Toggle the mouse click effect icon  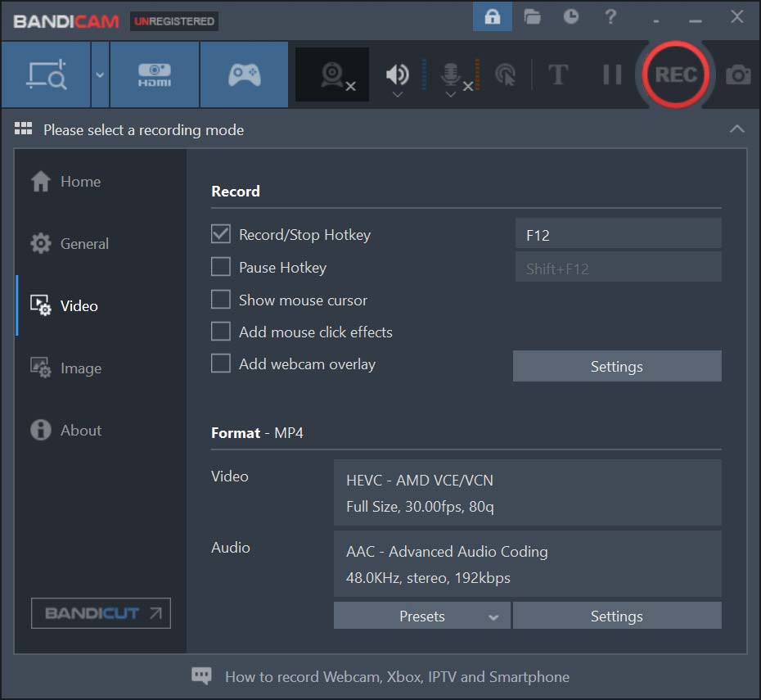pos(506,75)
